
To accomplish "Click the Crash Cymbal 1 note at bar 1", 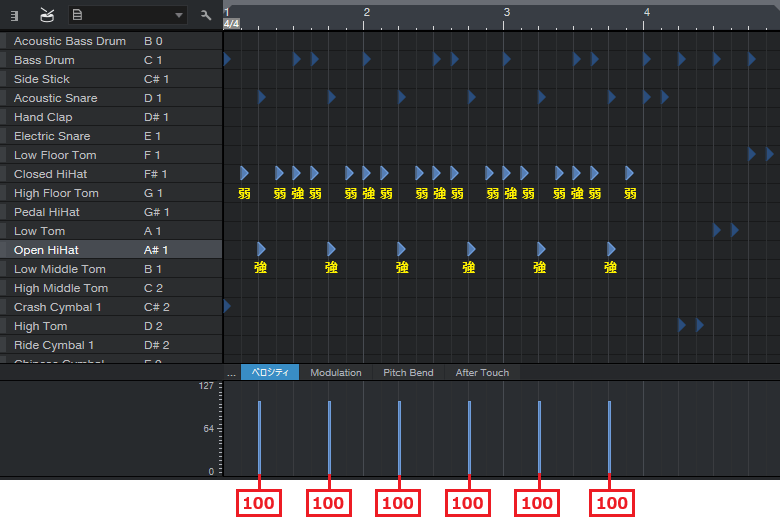I will (227, 306).
